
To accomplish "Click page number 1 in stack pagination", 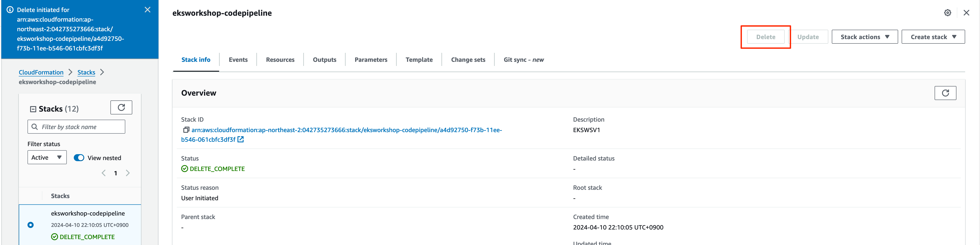I will [x=116, y=173].
